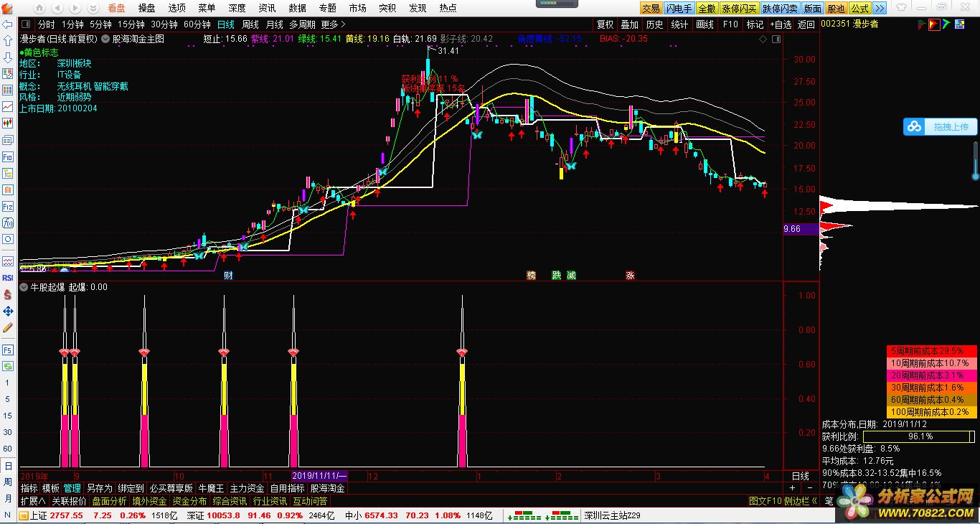Expand more buttons with the >> button

pos(880,9)
